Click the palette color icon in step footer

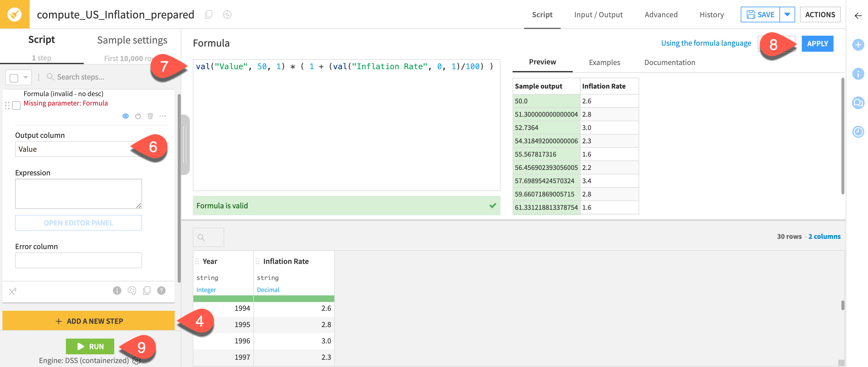(131, 291)
